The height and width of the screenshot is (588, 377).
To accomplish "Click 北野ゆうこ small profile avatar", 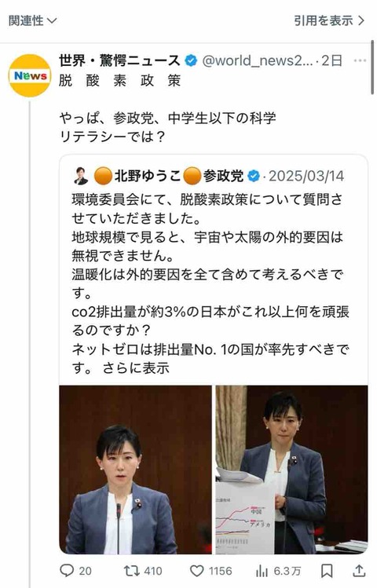I will click(80, 176).
